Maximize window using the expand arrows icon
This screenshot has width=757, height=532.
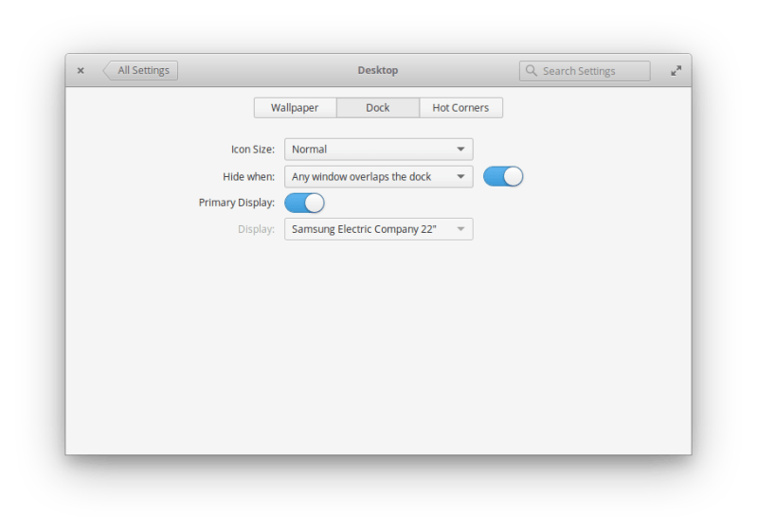676,70
